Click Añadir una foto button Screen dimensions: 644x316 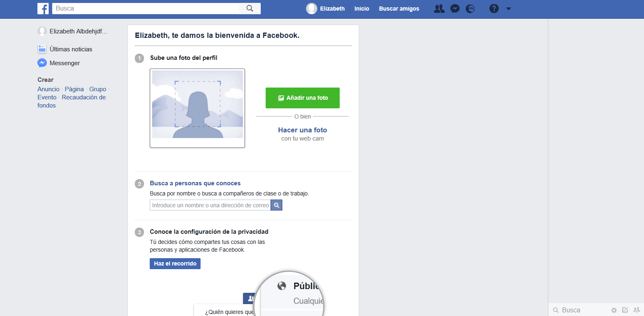pos(303,98)
